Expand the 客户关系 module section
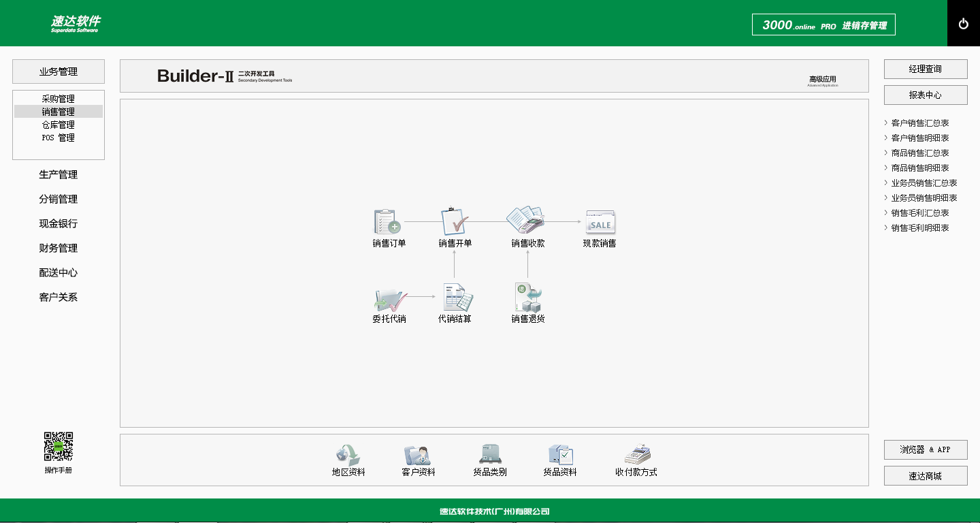Image resolution: width=980 pixels, height=523 pixels. coord(59,298)
